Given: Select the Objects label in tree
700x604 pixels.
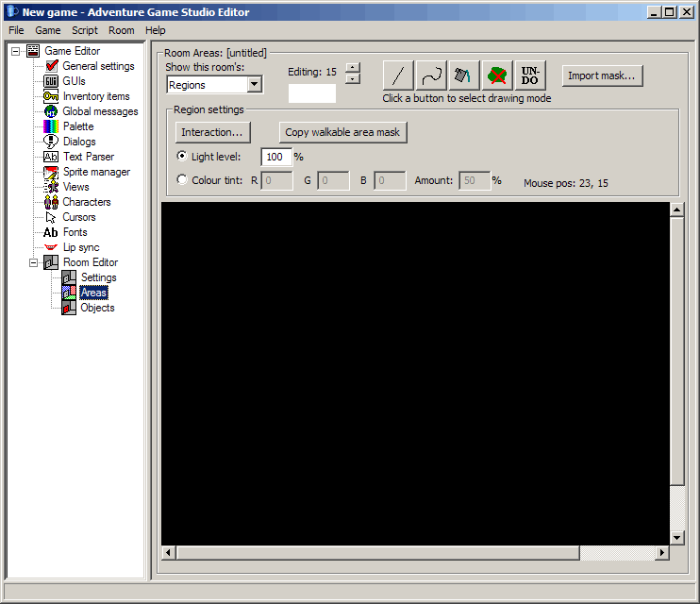Looking at the screenshot, I should click(x=97, y=308).
